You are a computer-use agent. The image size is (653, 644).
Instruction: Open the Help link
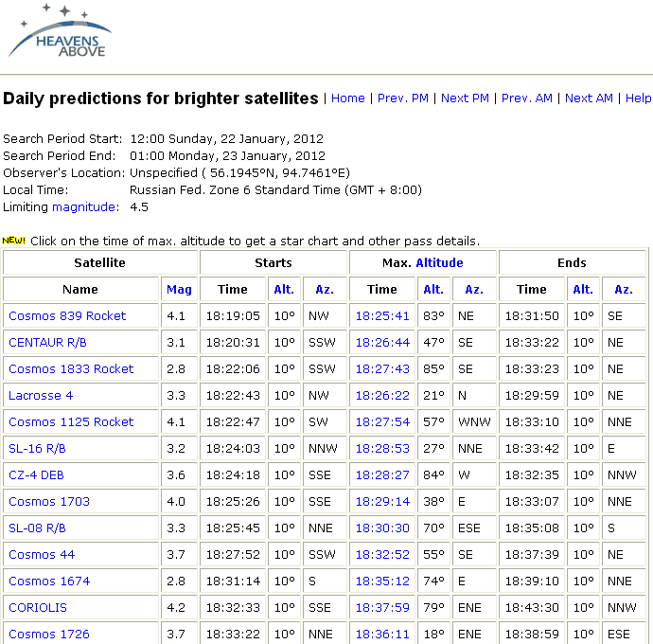pos(639,98)
